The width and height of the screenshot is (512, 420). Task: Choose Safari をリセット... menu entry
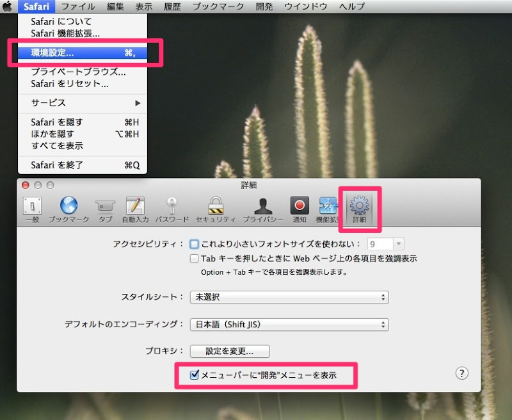pyautogui.click(x=83, y=84)
